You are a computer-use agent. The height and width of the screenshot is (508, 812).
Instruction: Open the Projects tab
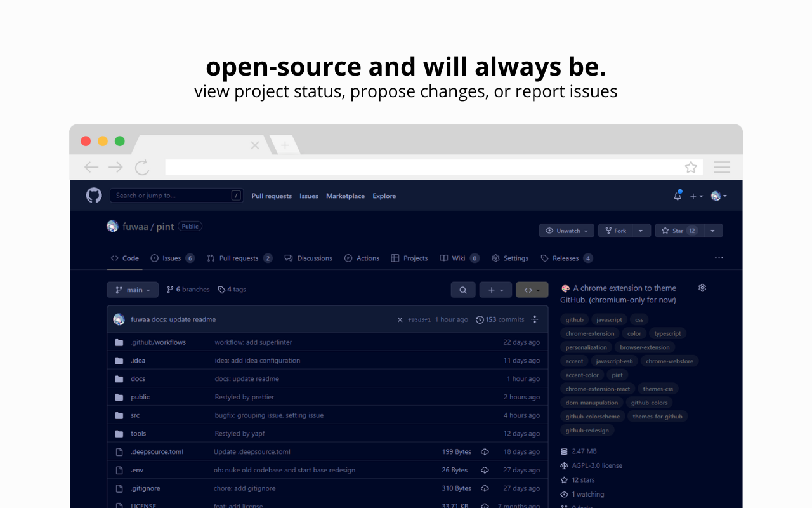[x=409, y=258]
